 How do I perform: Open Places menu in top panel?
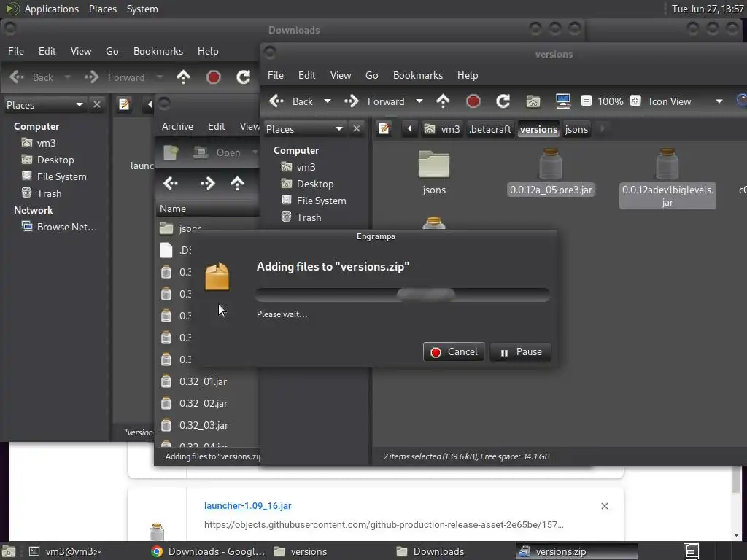[x=103, y=9]
